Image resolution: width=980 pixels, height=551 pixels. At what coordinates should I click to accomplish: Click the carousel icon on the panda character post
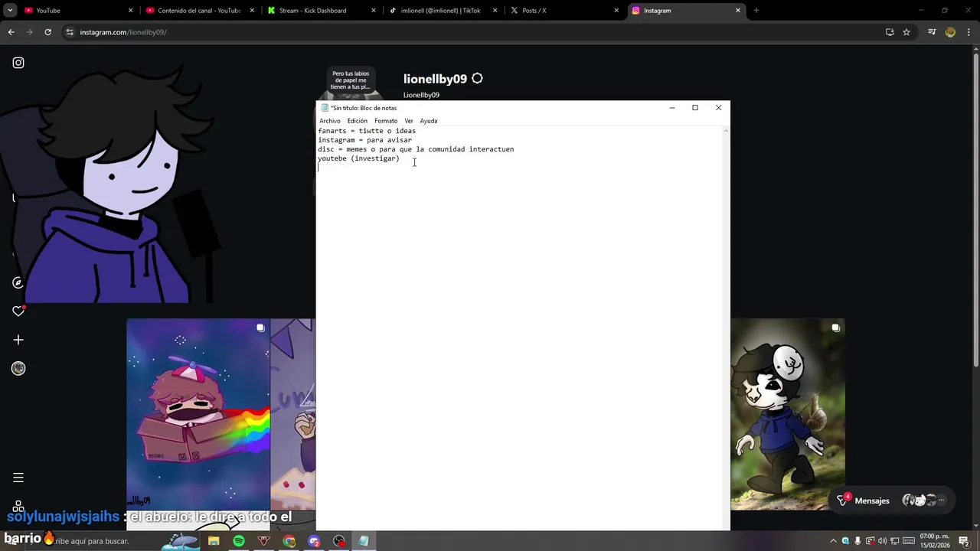point(835,328)
